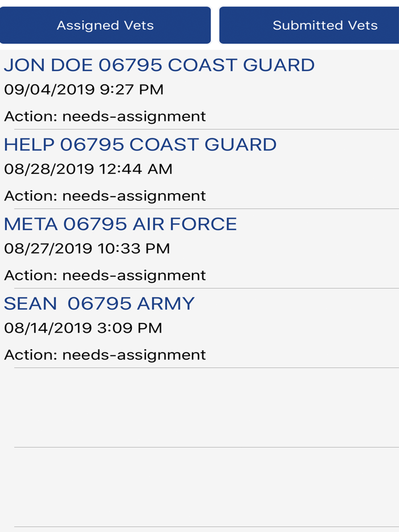Click COAST GUARD in the JON DOE row
This screenshot has width=399, height=532.
(241, 65)
